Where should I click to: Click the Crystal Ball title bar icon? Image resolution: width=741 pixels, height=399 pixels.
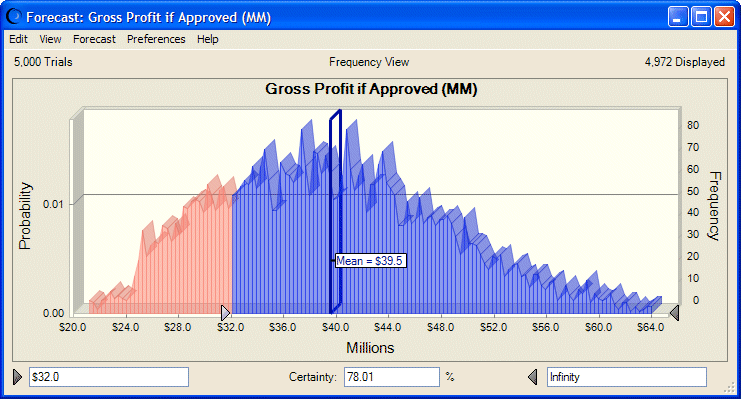[x=14, y=17]
